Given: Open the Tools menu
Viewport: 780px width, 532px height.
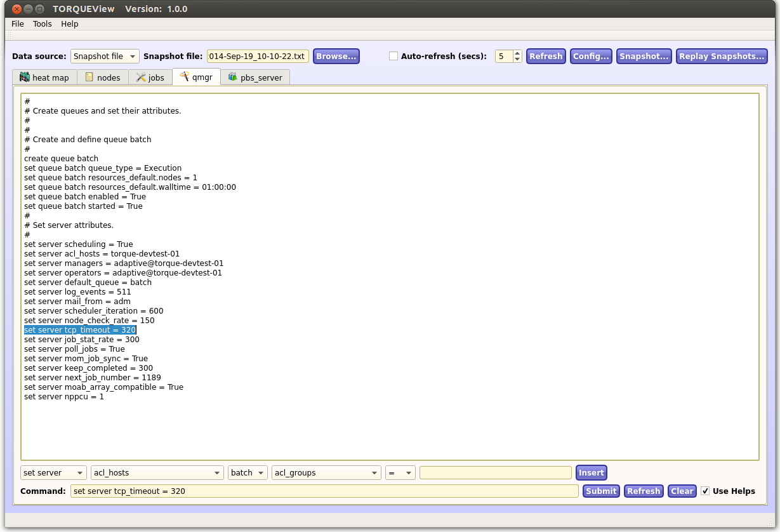Looking at the screenshot, I should (43, 24).
